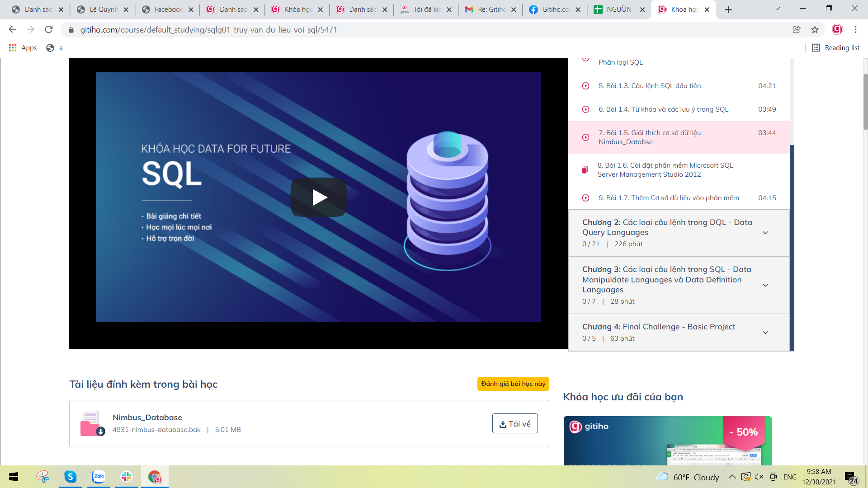Open Reading list
Screen dimensions: 868x488
point(836,48)
